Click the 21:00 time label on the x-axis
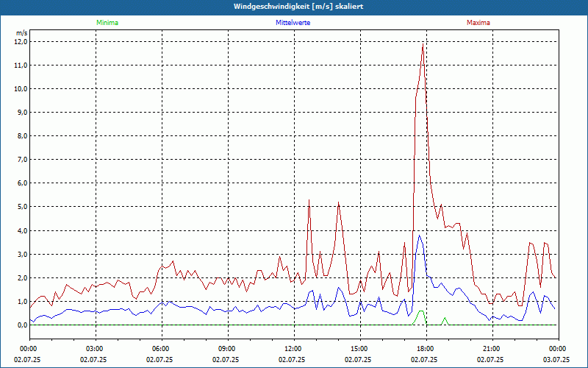Screen dimensions: 588x368 click(491, 349)
